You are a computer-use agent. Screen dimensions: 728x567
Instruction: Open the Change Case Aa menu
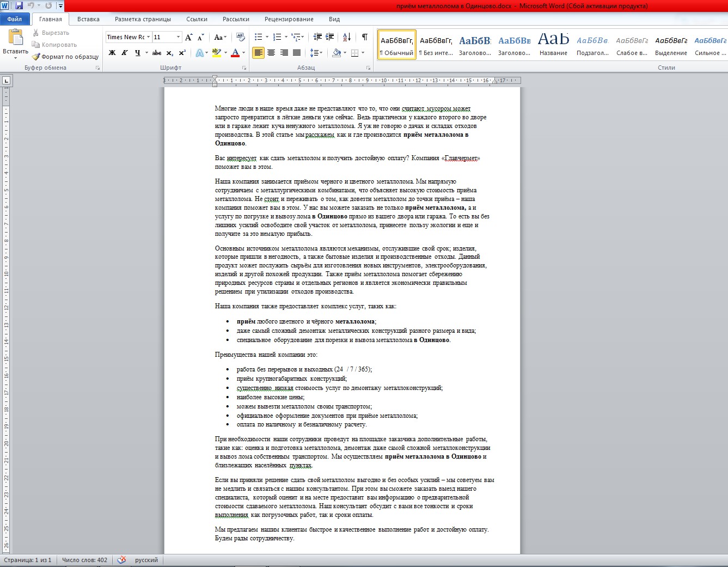220,37
